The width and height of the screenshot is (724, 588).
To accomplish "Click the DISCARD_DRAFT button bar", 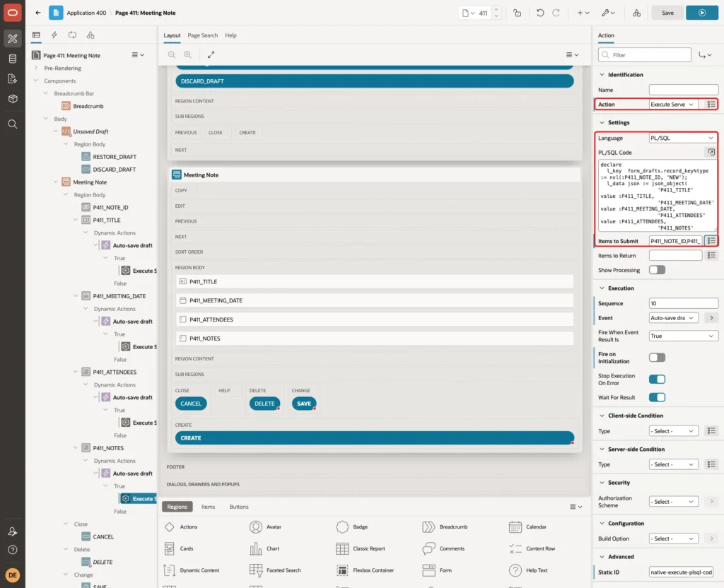I will click(x=375, y=81).
